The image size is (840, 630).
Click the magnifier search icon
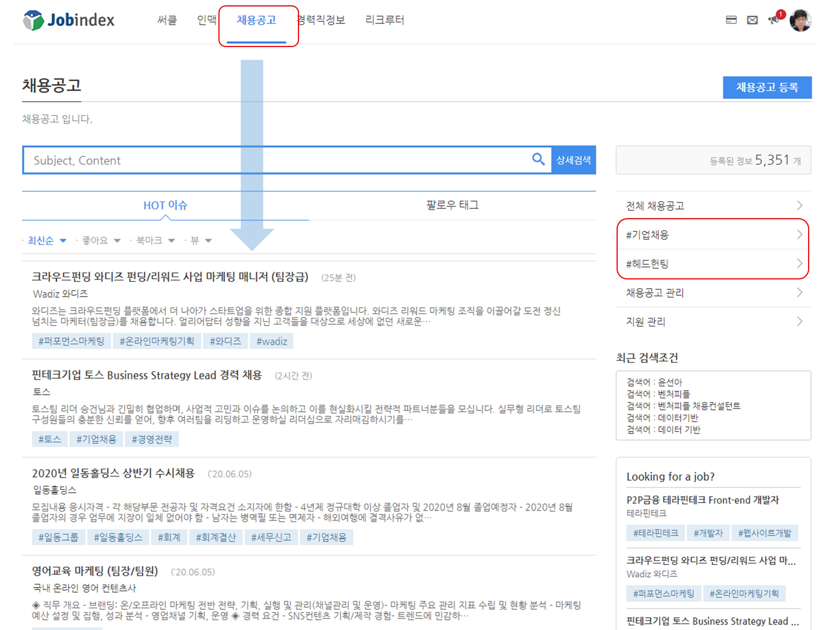[538, 159]
